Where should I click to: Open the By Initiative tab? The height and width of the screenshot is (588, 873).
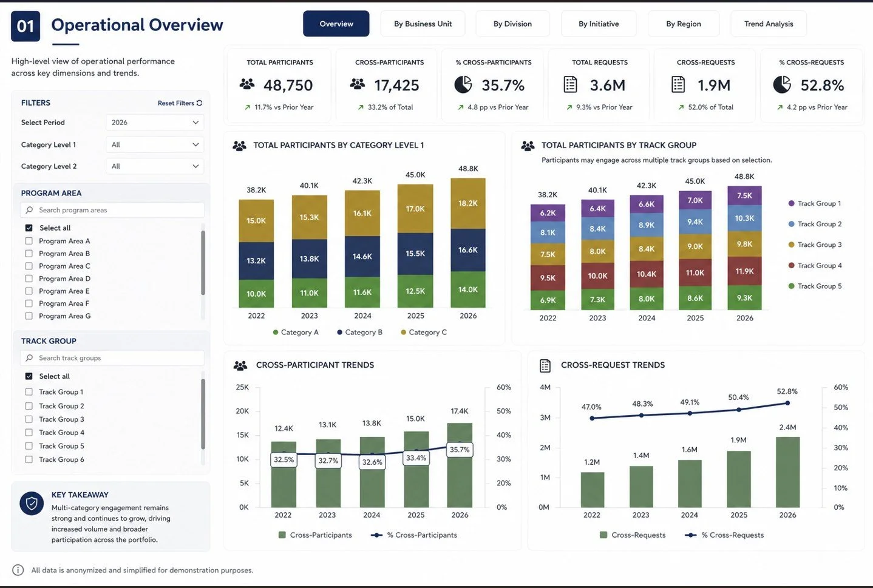pyautogui.click(x=599, y=24)
